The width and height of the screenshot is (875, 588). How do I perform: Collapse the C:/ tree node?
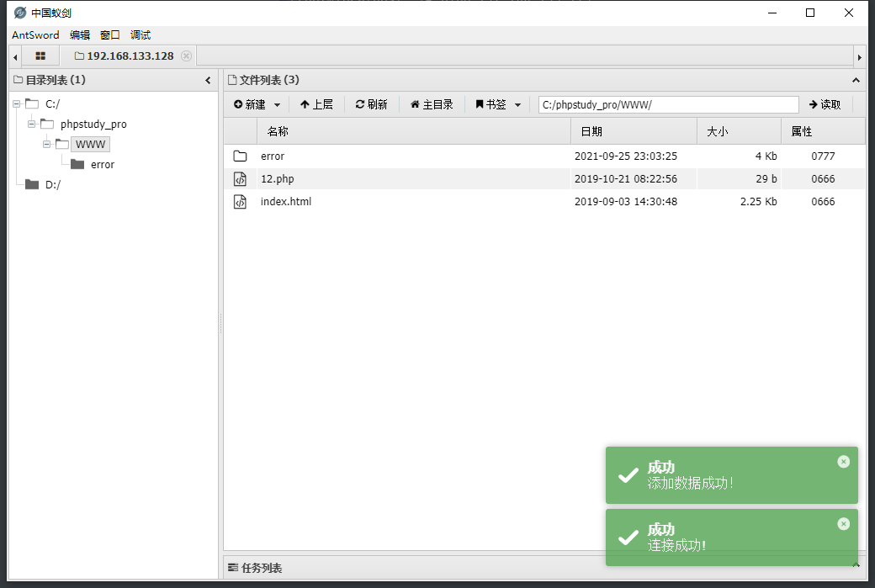point(17,103)
